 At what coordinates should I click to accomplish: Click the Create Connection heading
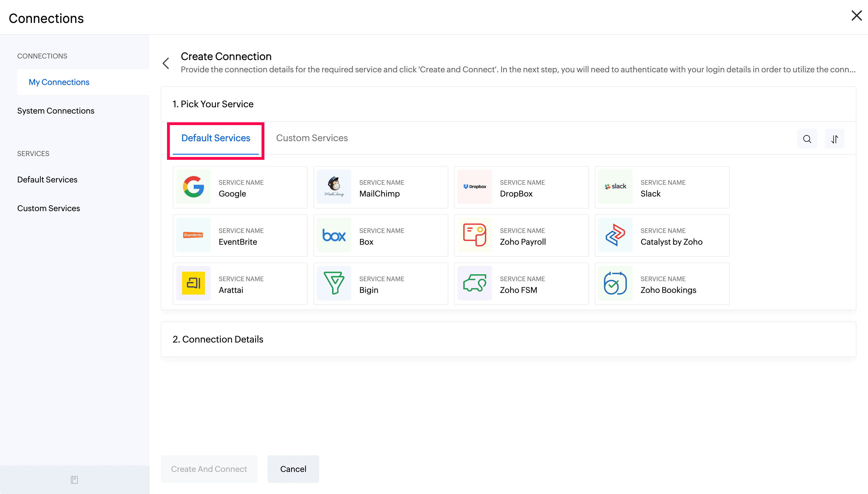[x=226, y=56]
